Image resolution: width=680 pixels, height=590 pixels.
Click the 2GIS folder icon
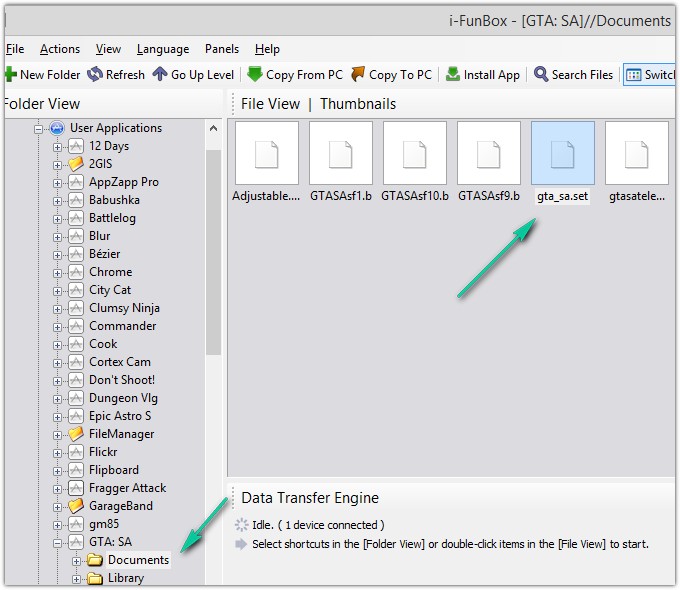pos(76,164)
